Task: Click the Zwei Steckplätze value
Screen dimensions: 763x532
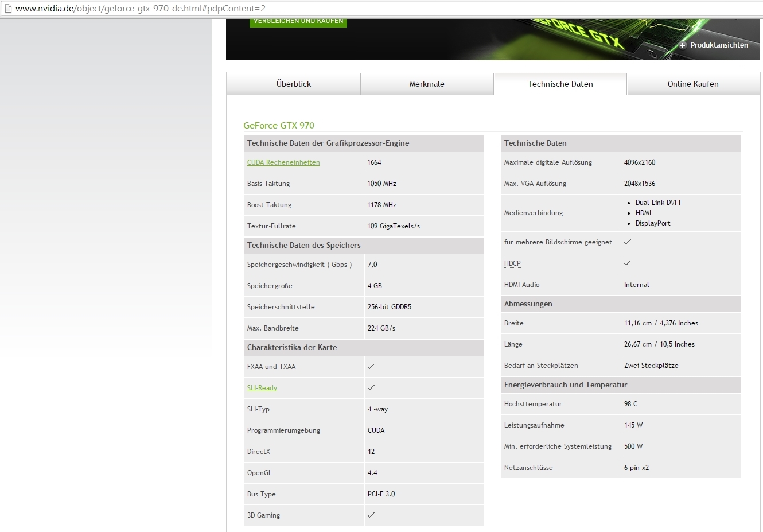Action: (x=651, y=366)
